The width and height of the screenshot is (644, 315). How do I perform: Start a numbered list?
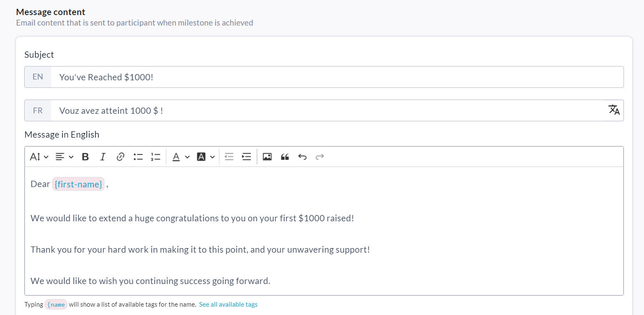pyautogui.click(x=155, y=157)
